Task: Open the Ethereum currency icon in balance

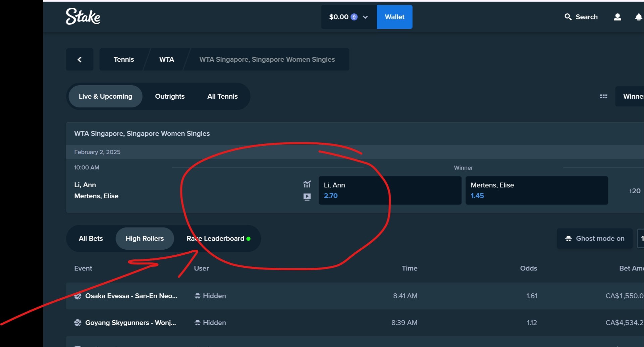Action: coord(354,17)
